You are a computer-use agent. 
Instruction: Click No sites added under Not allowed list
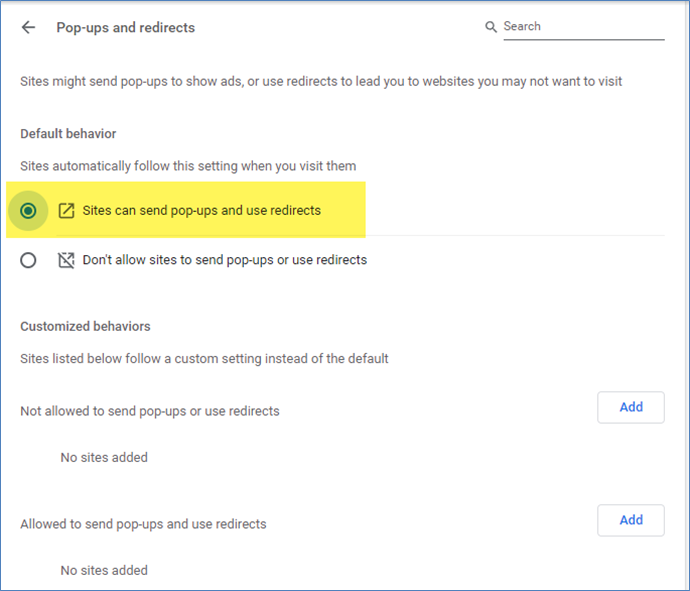[104, 457]
